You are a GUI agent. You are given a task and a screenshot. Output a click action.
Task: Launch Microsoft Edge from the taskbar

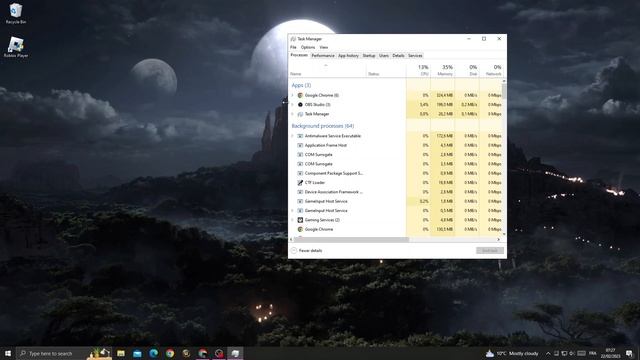(153, 353)
